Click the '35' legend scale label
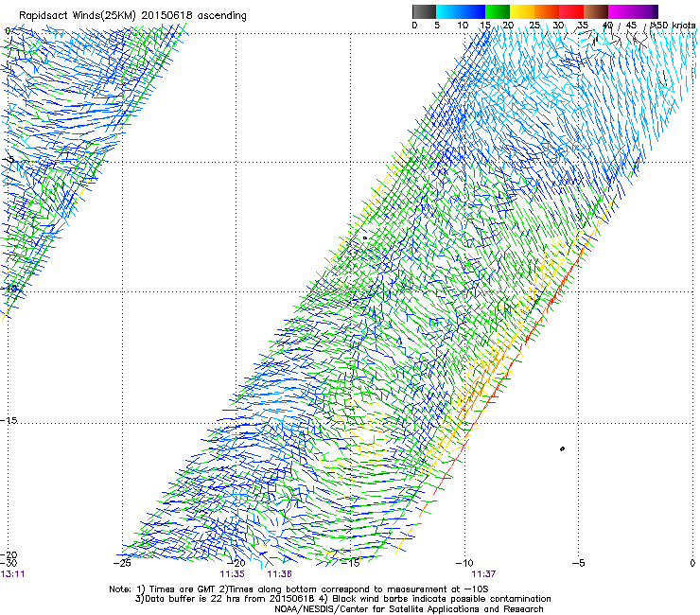 (x=583, y=26)
